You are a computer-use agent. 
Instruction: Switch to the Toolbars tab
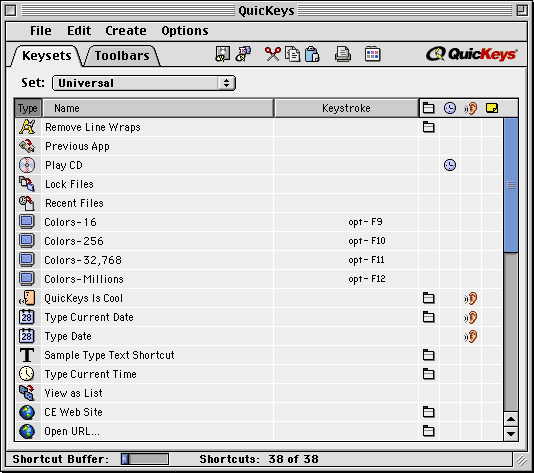(x=122, y=56)
